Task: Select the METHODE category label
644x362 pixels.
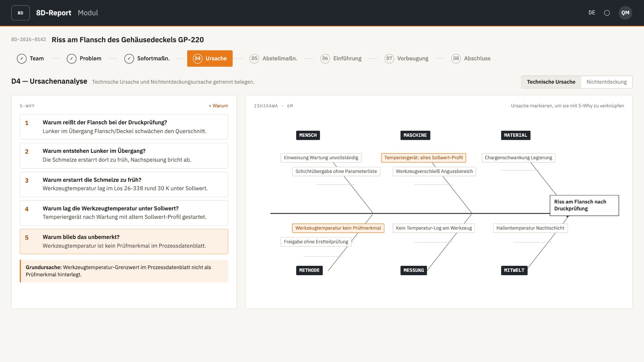Action: (309, 270)
